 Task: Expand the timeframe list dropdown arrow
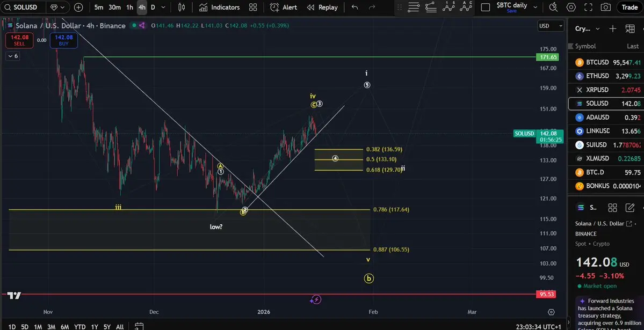pyautogui.click(x=163, y=8)
